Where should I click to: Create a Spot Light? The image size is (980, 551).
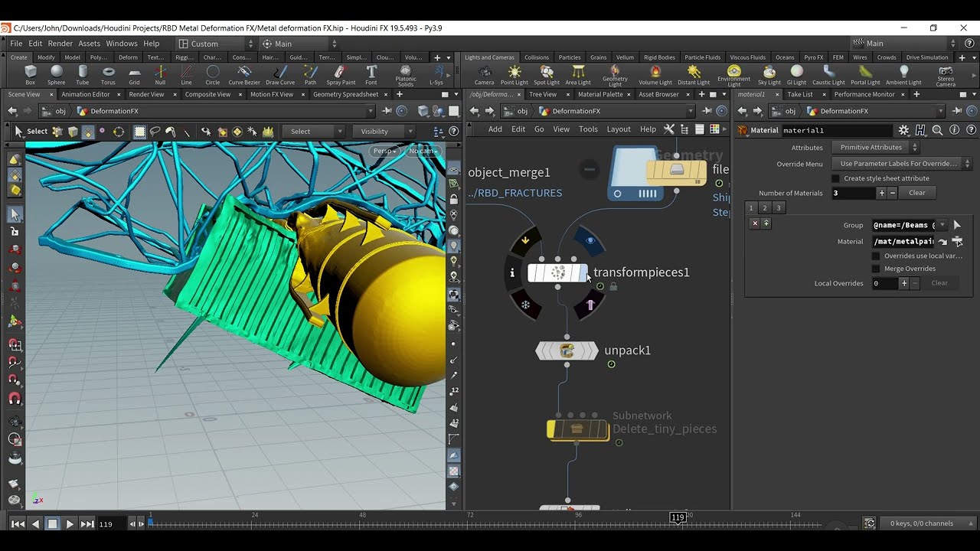point(547,75)
